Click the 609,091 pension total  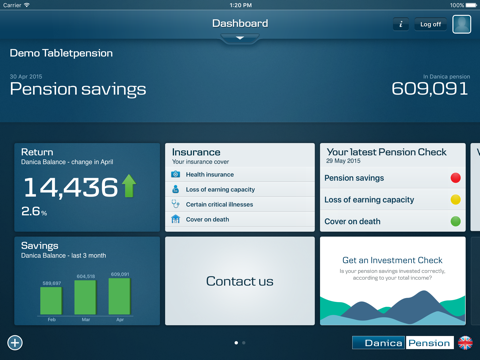click(x=430, y=89)
